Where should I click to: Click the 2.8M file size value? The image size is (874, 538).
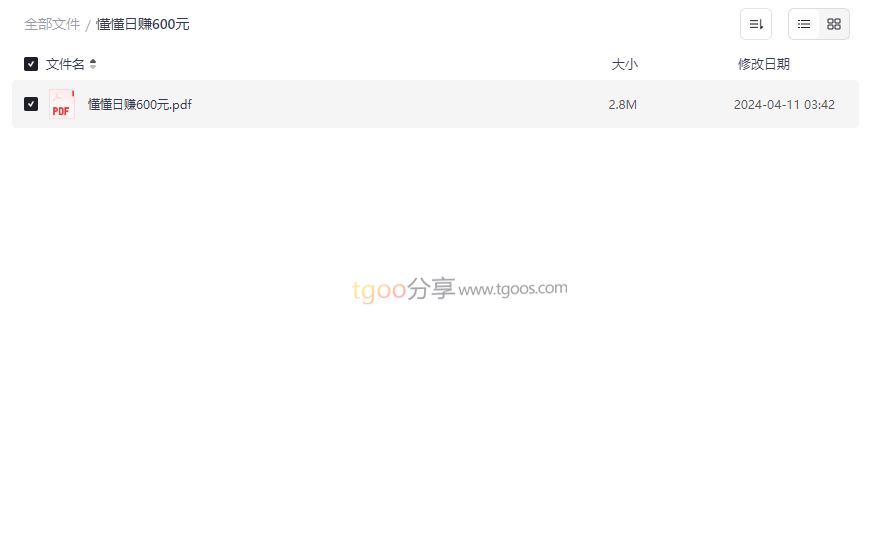coord(623,105)
